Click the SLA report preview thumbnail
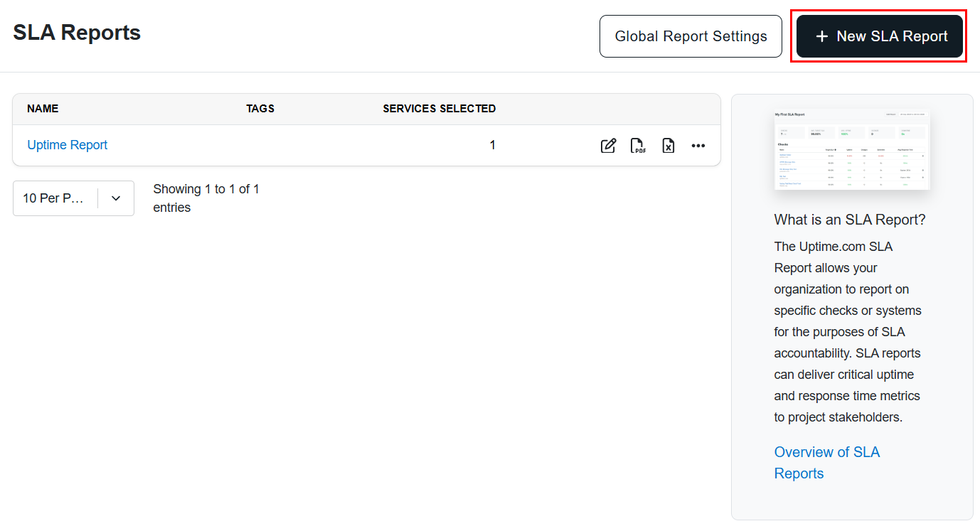The width and height of the screenshot is (980, 531). point(852,149)
